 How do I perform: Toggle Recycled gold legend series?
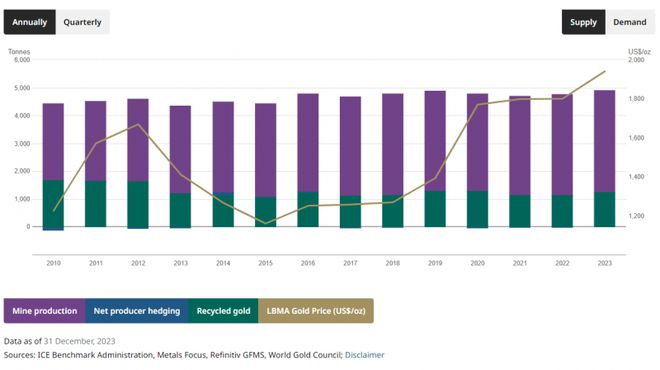pos(223,311)
